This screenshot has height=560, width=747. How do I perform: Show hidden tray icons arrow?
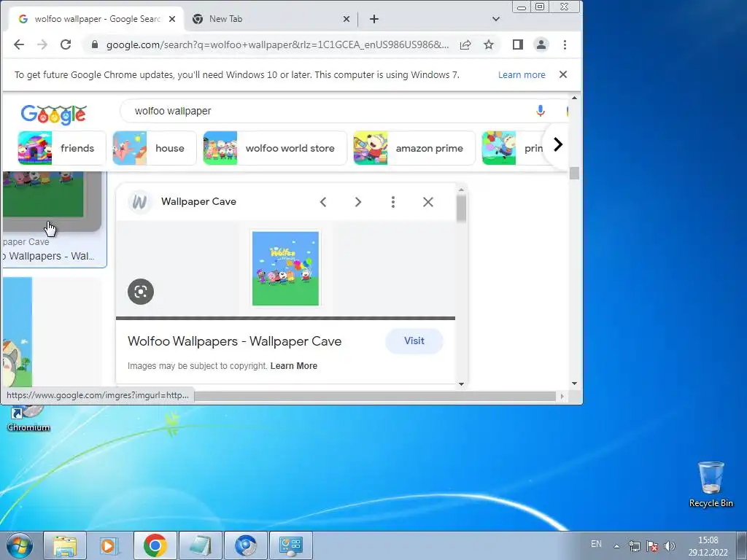coord(616,546)
